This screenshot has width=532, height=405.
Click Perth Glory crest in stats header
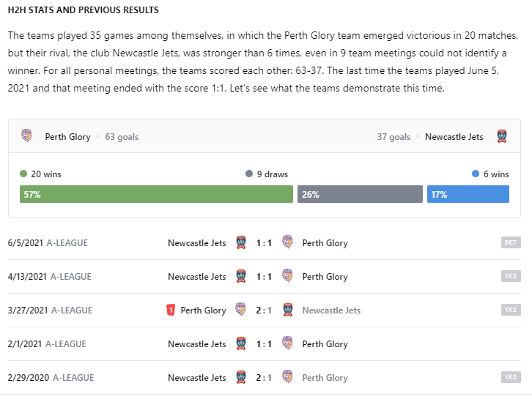26,136
